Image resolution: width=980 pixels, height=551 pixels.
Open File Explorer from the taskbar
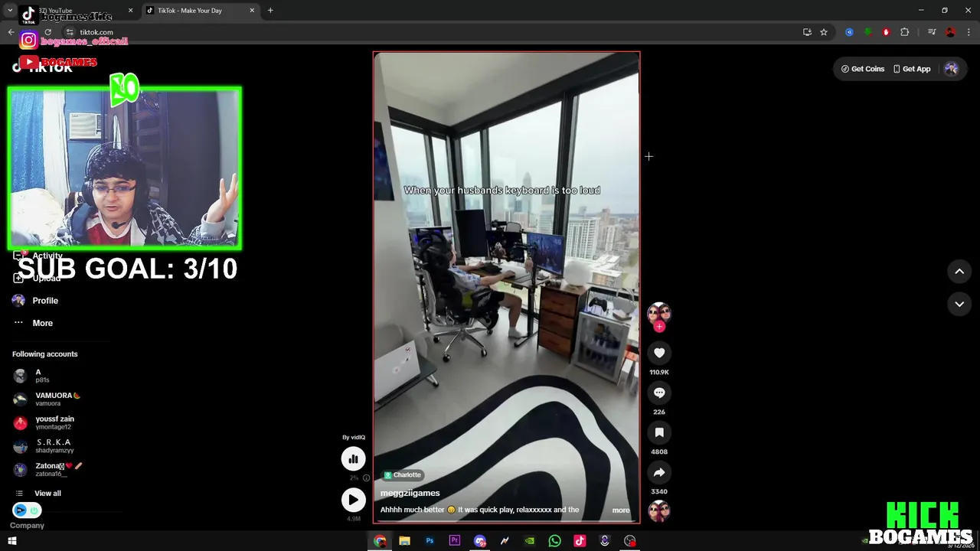(405, 541)
